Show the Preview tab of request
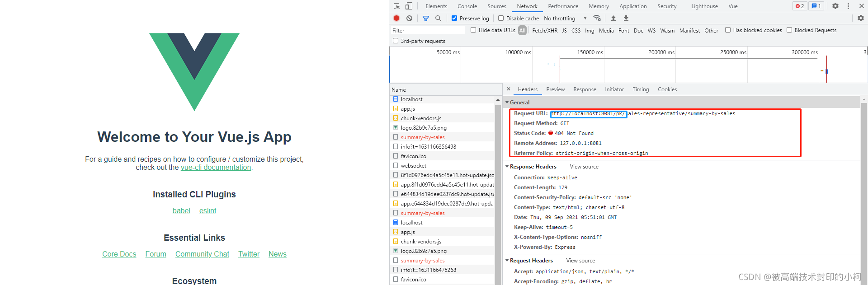This screenshot has width=868, height=285. [555, 89]
